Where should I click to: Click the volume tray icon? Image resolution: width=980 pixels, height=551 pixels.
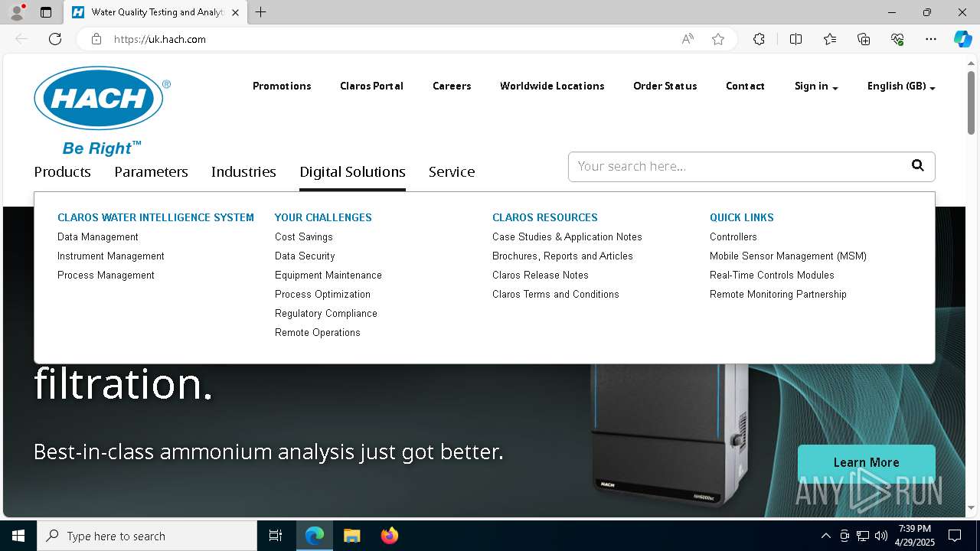(880, 536)
